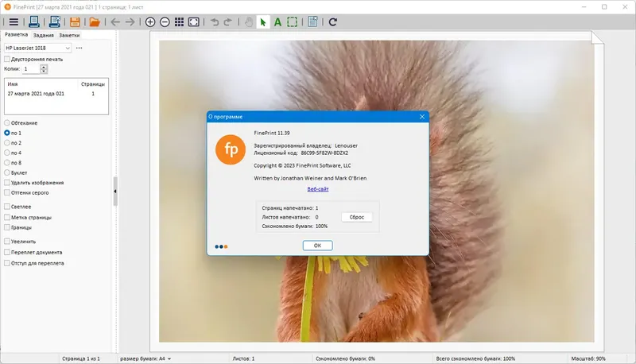
Task: Open the размер бумаги A4 dropdown
Action: 145,358
